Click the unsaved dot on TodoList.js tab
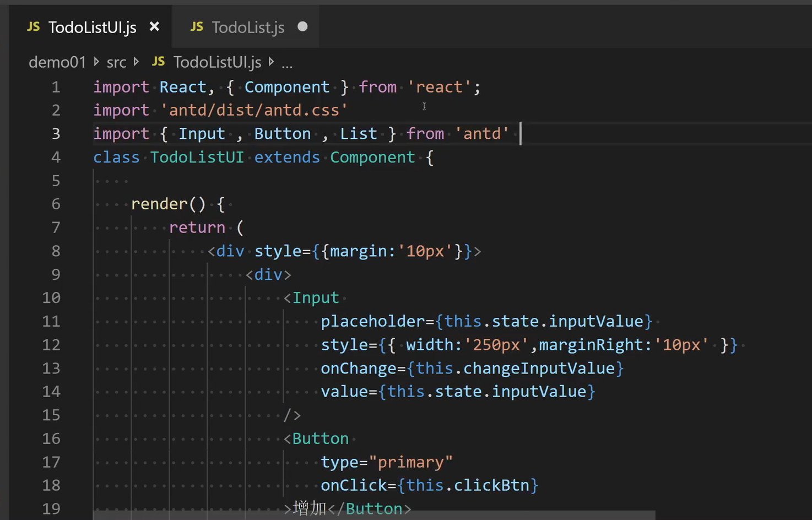 [302, 26]
